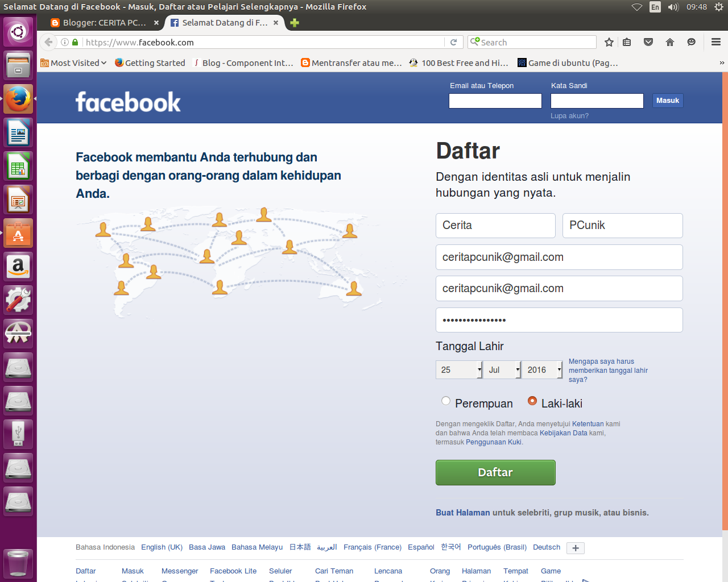Open birth month dropdown showing Jul

[502, 369]
